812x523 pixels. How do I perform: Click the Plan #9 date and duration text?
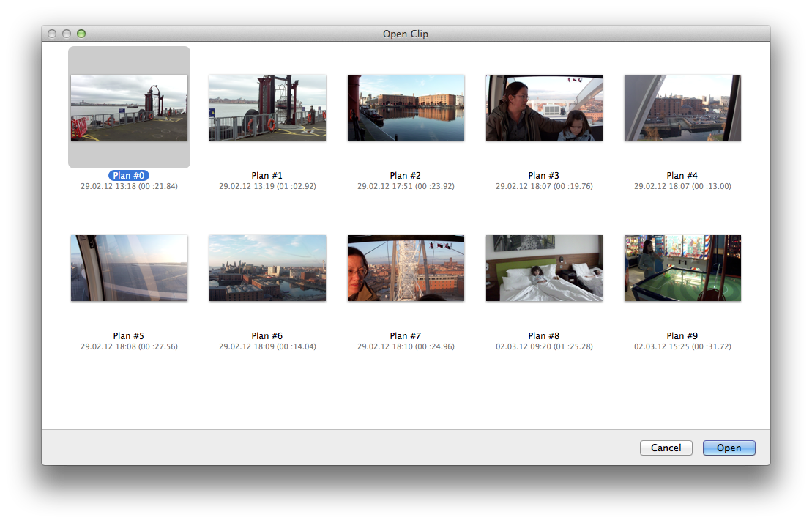682,346
